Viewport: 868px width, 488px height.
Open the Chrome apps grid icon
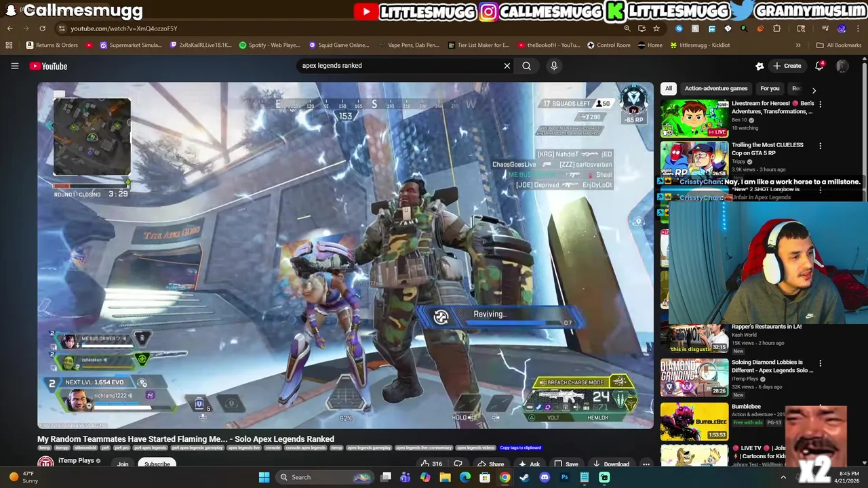tap(9, 45)
